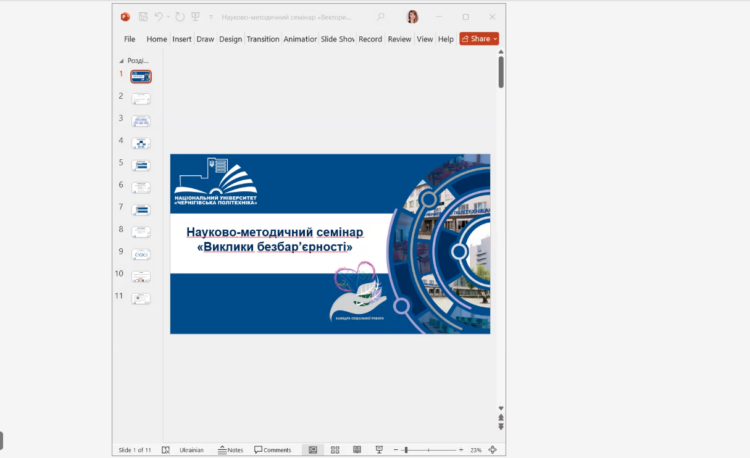Select slide 7 thumbnail

point(141,210)
